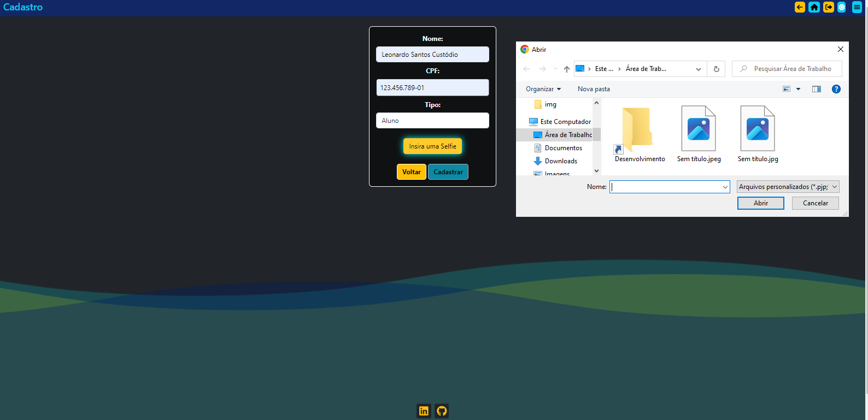
Task: Go up one folder level
Action: [566, 69]
